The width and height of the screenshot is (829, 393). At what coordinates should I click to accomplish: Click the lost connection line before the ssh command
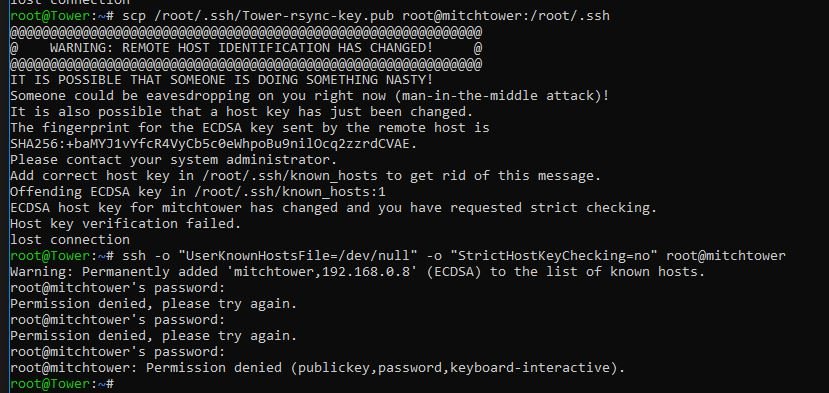(x=70, y=240)
